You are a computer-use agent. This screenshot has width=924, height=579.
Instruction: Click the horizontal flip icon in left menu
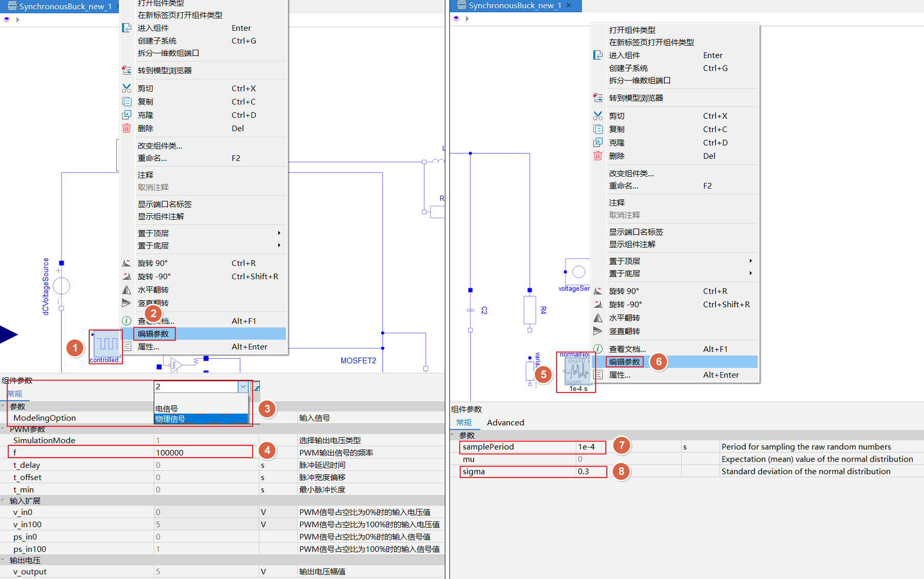tap(127, 290)
